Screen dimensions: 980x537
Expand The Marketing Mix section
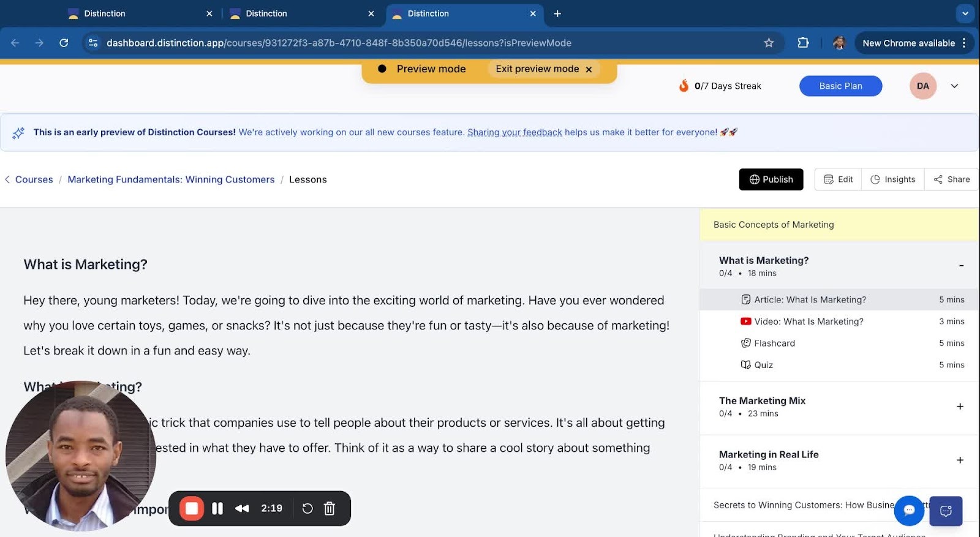[960, 407]
